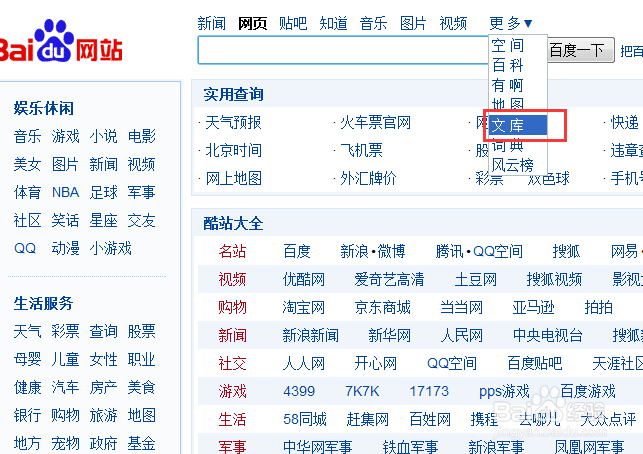Open the 土豆网 link
The width and height of the screenshot is (643, 454).
tap(476, 280)
